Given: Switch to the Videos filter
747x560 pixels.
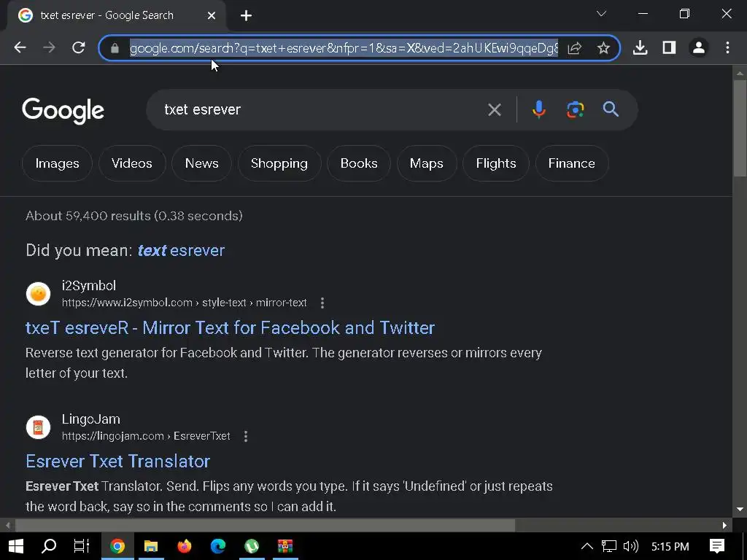Looking at the screenshot, I should [x=132, y=163].
